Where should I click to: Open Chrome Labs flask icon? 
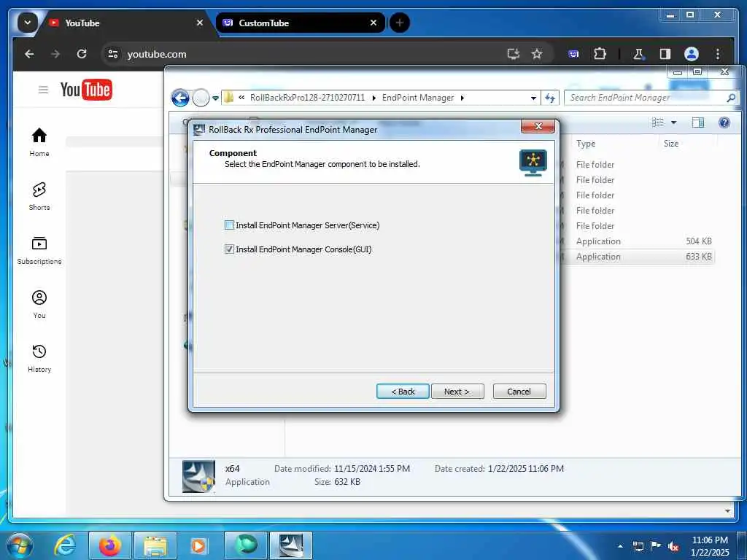(638, 54)
